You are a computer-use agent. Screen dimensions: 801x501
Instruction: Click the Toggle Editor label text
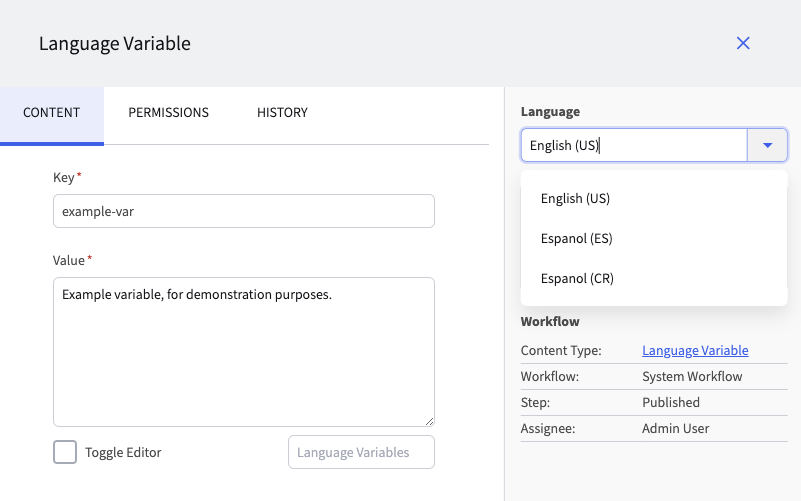tap(123, 452)
